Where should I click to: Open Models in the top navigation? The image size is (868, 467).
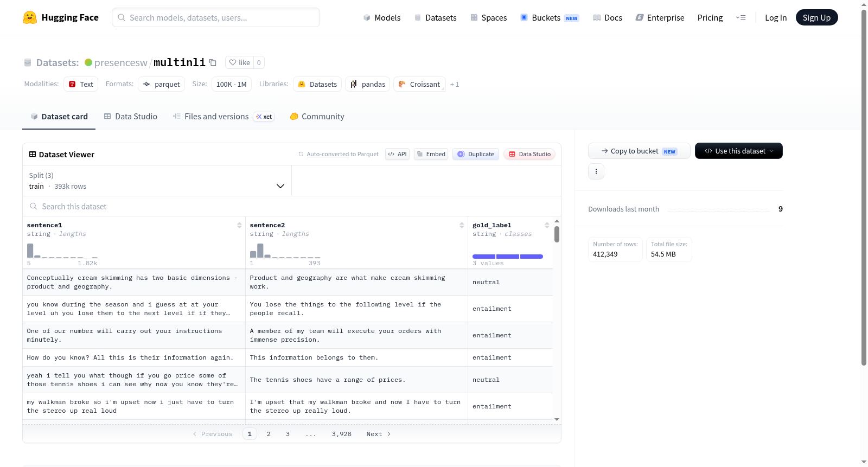tap(382, 17)
